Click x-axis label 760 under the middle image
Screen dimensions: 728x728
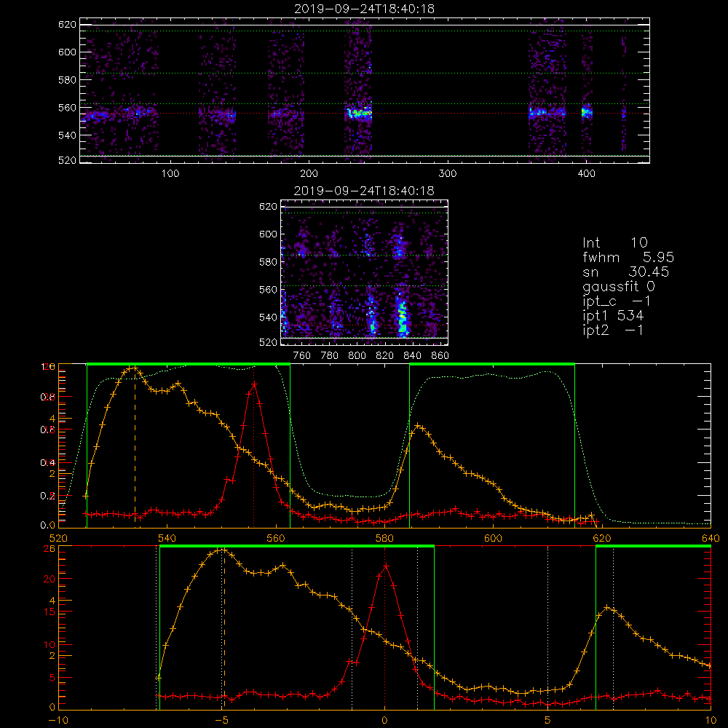pyautogui.click(x=302, y=356)
